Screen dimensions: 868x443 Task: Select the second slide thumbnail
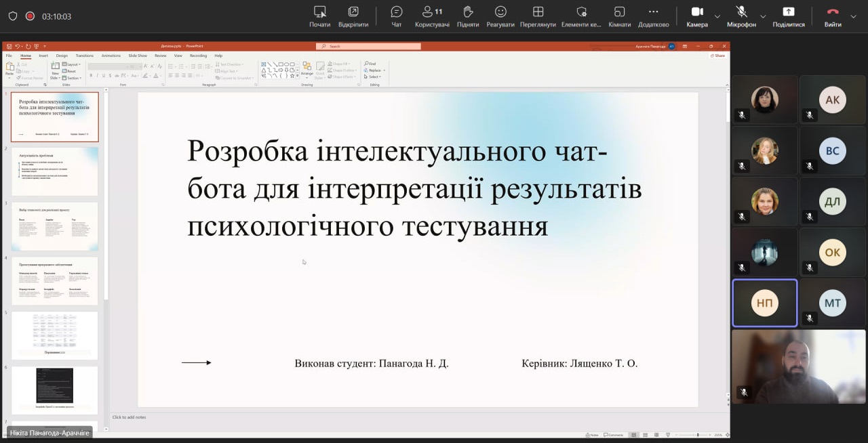55,171
